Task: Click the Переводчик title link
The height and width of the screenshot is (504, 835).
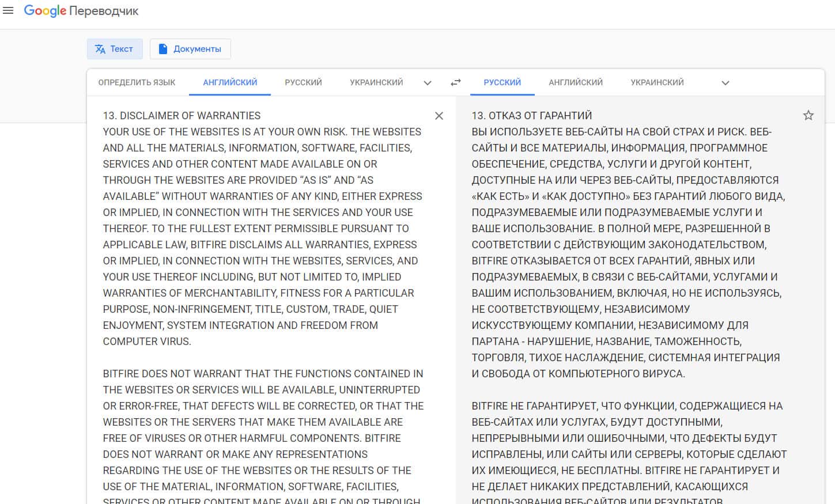Action: coord(104,11)
